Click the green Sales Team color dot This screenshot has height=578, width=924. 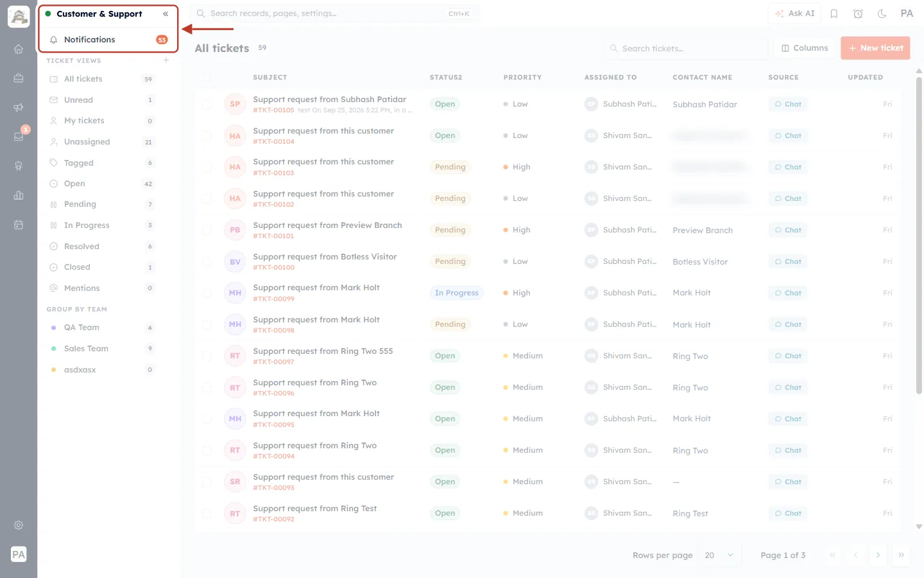(x=53, y=349)
